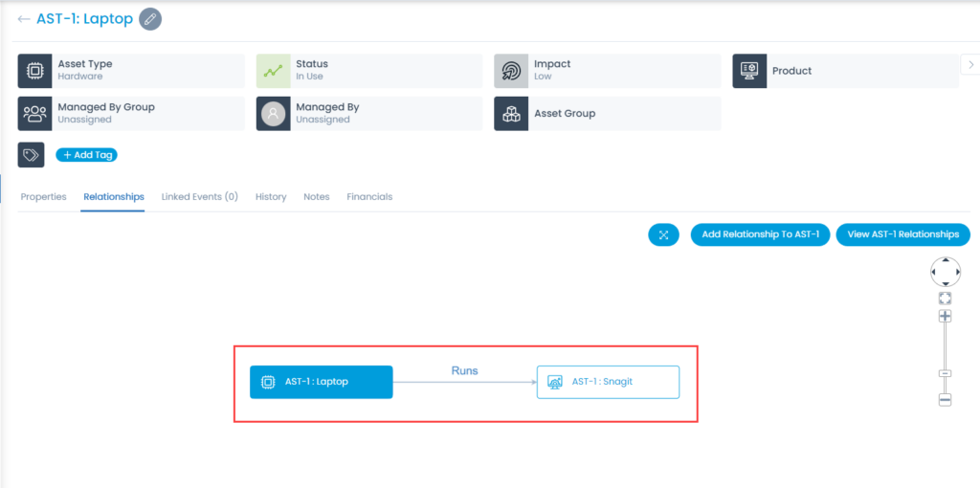
Task: Click the pencil edit icon beside AST-1: Laptop
Action: coord(150,19)
